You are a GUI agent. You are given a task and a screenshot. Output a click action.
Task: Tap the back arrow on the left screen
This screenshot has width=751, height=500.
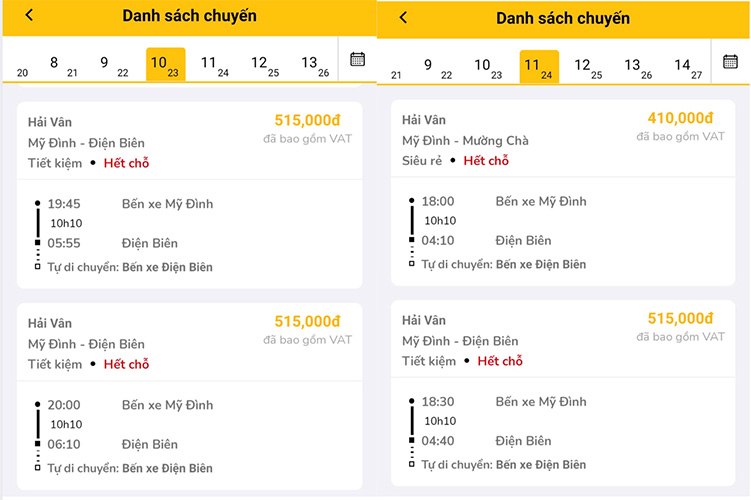30,15
